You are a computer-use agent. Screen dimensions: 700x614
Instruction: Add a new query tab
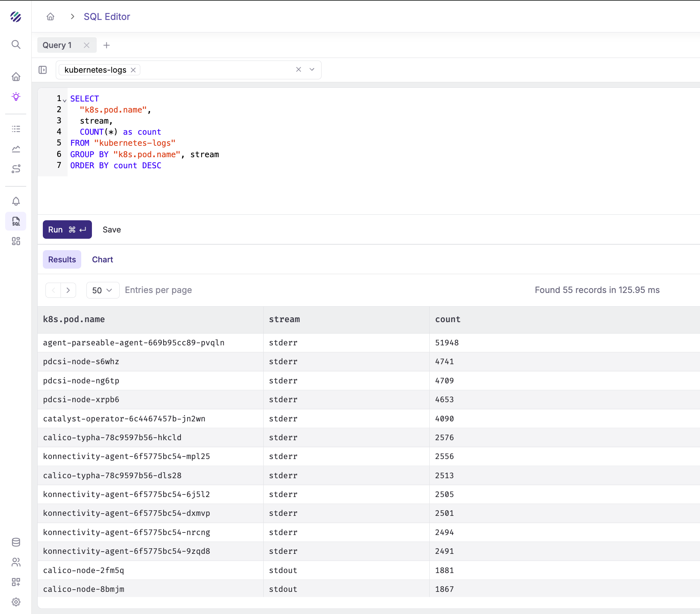click(x=107, y=45)
